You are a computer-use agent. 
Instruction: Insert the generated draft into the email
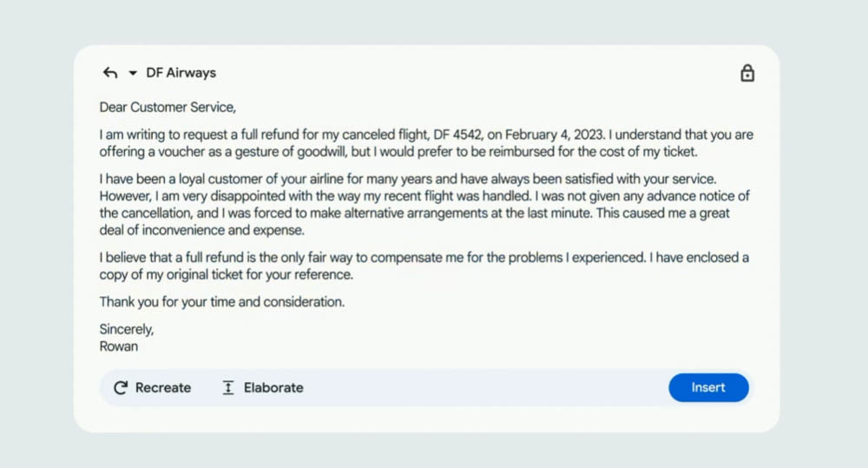click(708, 388)
